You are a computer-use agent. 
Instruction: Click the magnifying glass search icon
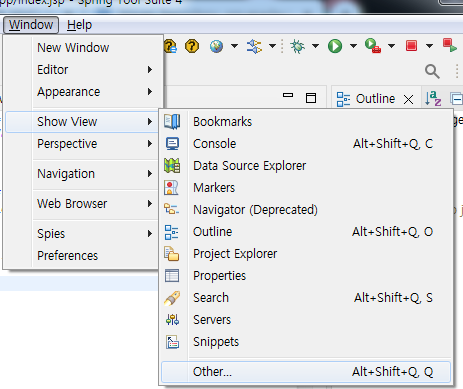coord(432,71)
